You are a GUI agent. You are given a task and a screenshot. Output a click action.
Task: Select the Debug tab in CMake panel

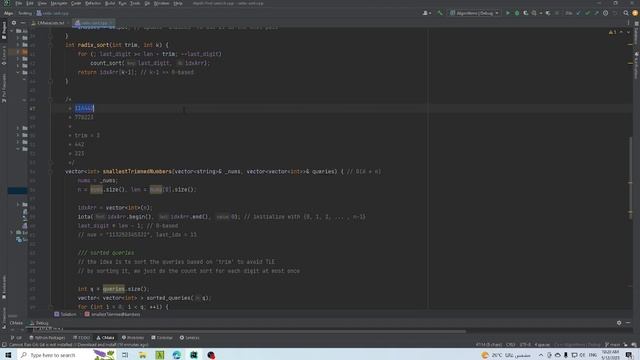(39, 323)
